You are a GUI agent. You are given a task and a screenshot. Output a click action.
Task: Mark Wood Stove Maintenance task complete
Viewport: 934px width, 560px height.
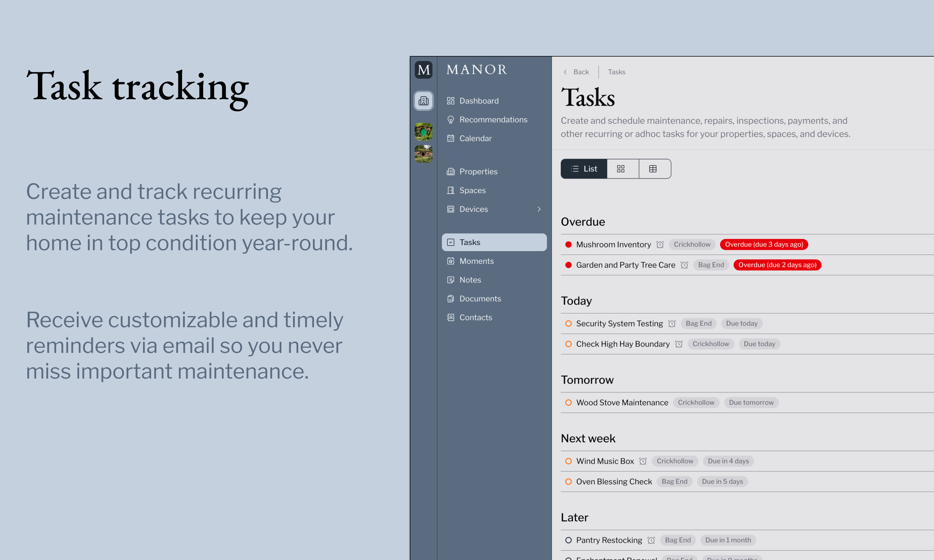tap(568, 402)
